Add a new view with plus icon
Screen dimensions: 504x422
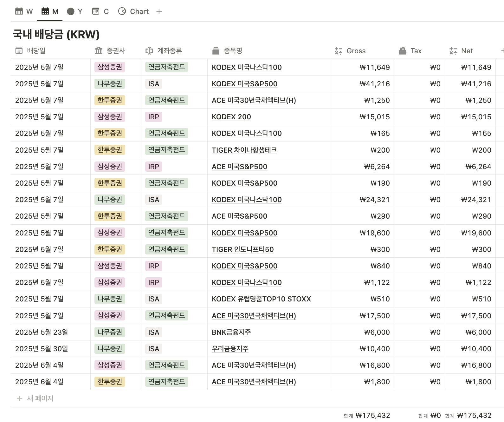(159, 11)
